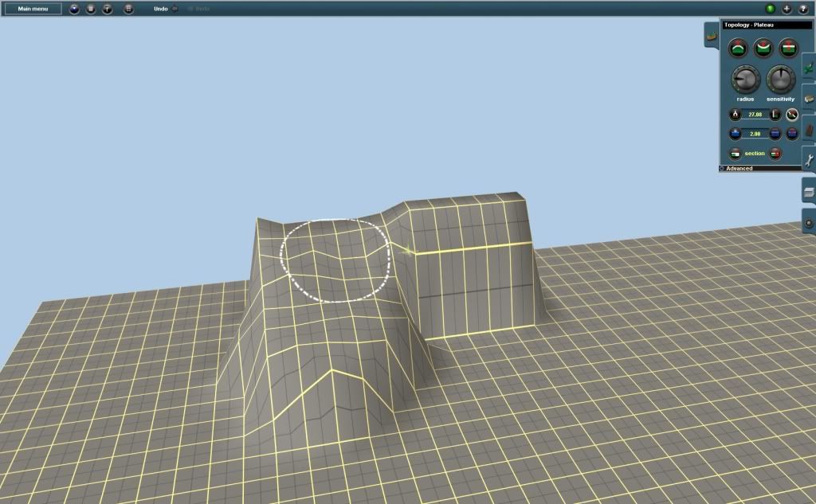Adjust the sensitivity dial
816x504 pixels.
[x=781, y=79]
